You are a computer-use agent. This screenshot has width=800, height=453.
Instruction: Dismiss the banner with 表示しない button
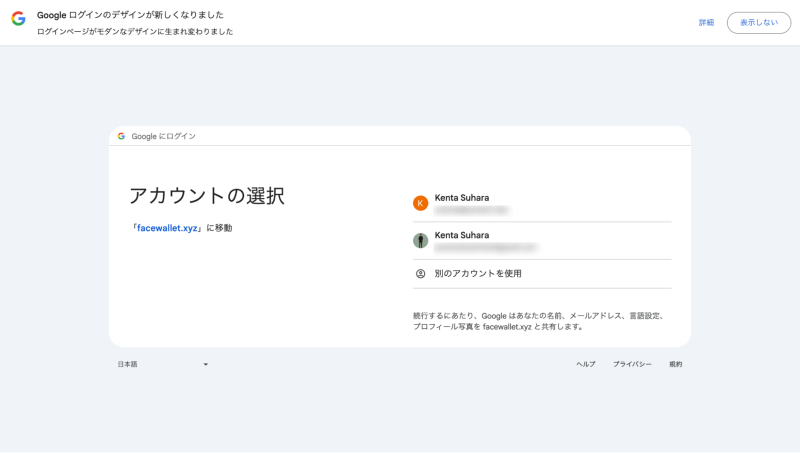[759, 22]
